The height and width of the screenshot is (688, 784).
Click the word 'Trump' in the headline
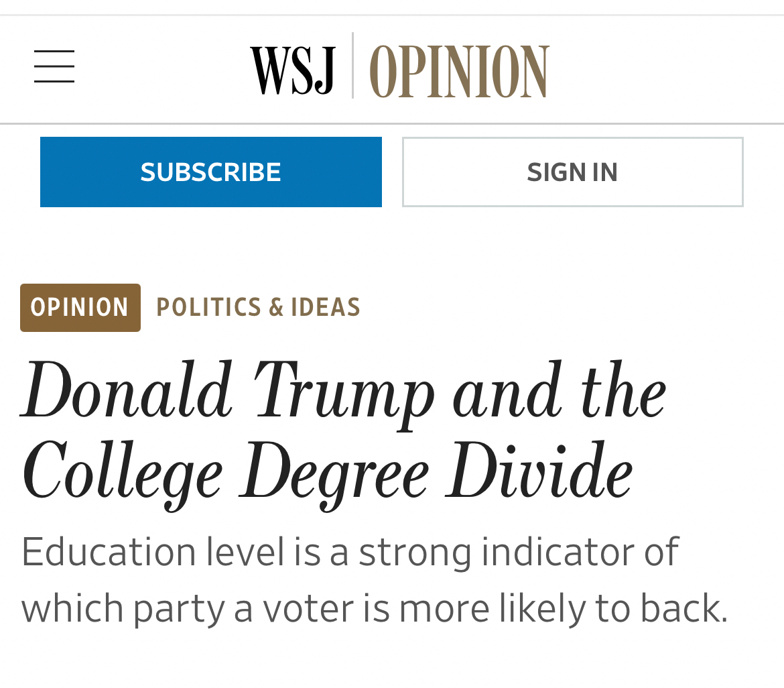(x=344, y=393)
